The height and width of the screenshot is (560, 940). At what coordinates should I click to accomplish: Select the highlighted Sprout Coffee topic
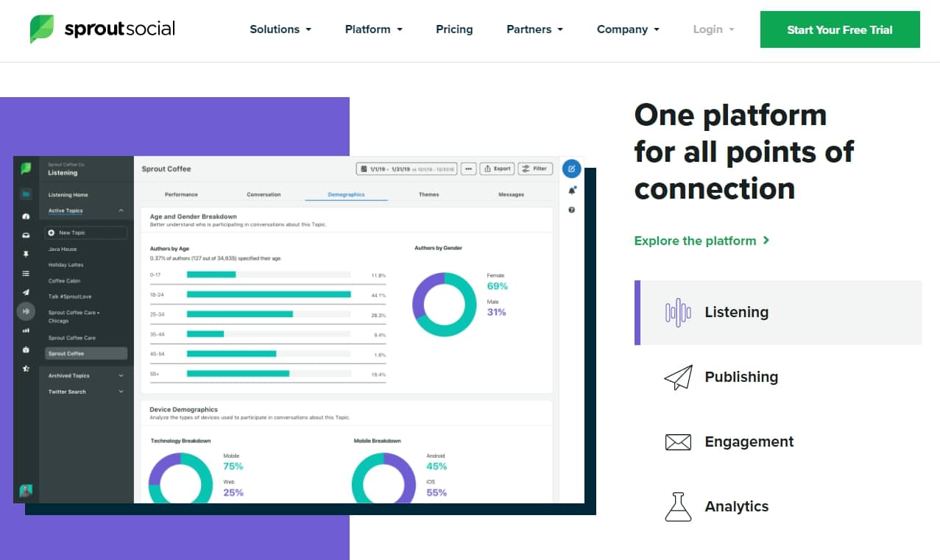tap(86, 353)
